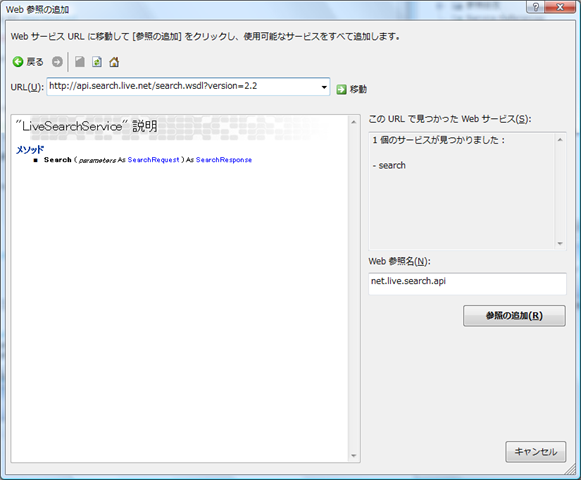Image resolution: width=581 pixels, height=480 pixels.
Task: Click scroll-up arrow of services list
Action: point(560,140)
